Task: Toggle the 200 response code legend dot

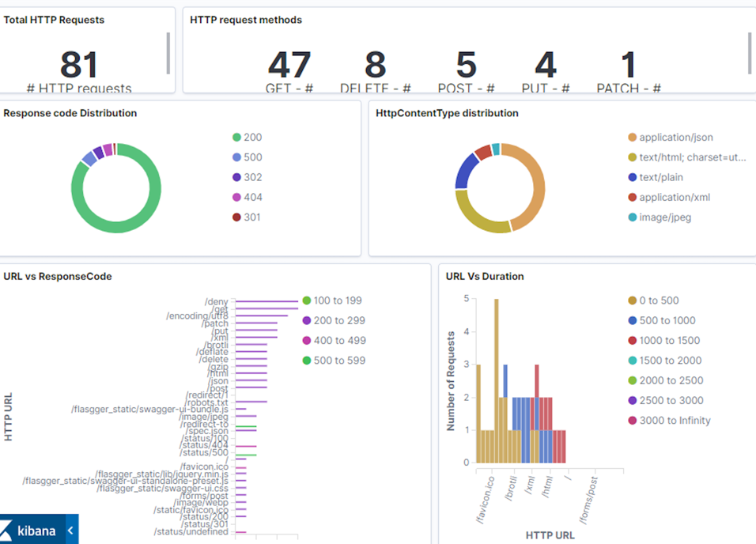Action: tap(236, 138)
